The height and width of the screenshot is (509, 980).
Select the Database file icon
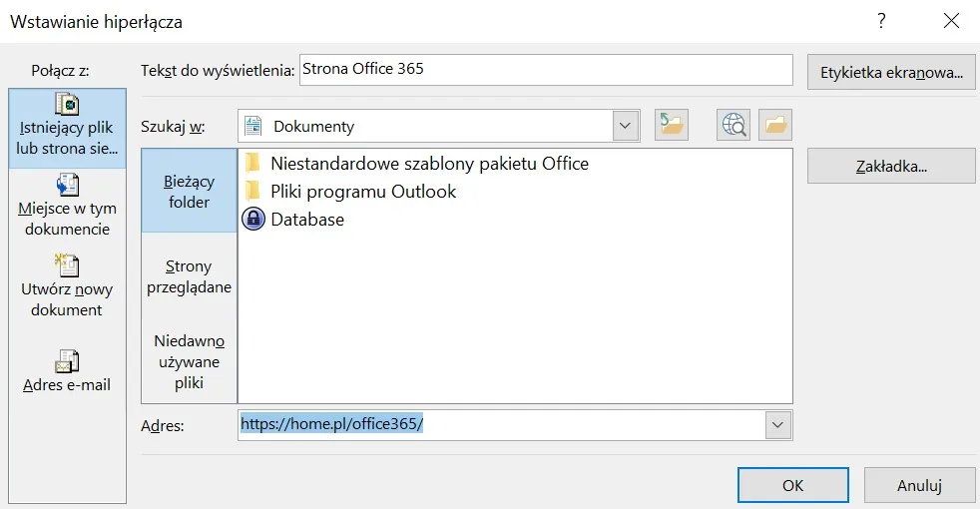pyautogui.click(x=253, y=220)
